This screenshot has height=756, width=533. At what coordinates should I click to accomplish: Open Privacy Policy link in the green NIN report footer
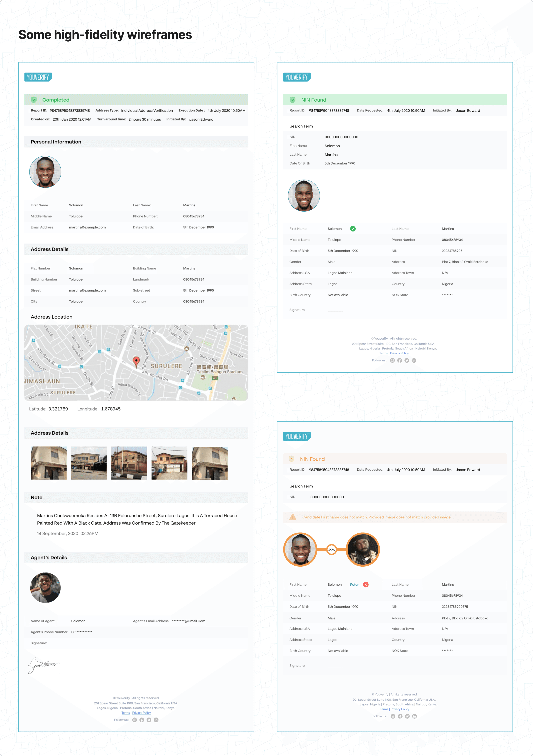pos(399,353)
